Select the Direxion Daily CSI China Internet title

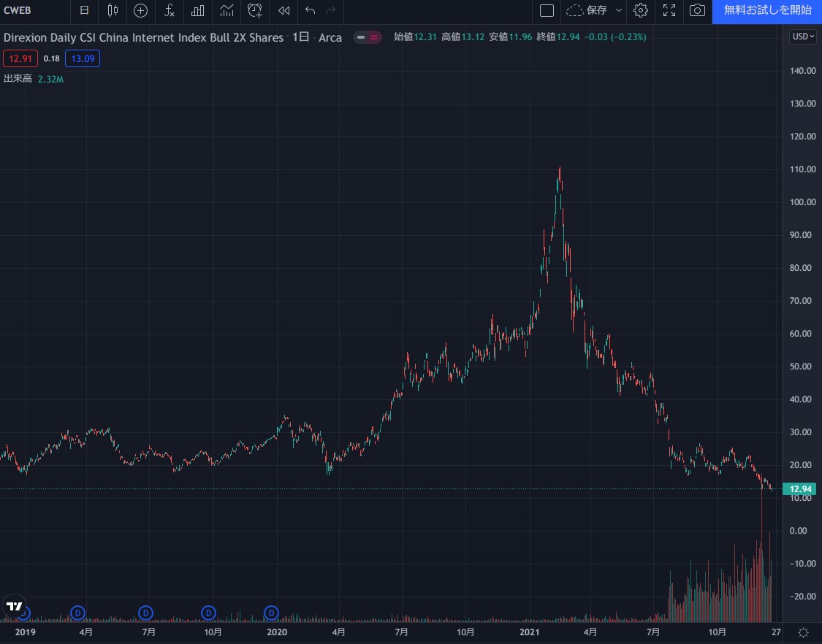tap(144, 37)
